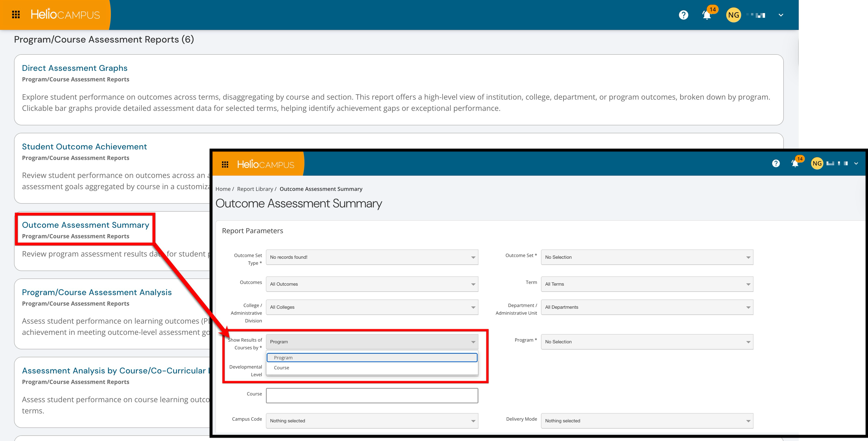Select the Program option in the open list
Viewport: 868px width, 441px height.
(x=372, y=358)
